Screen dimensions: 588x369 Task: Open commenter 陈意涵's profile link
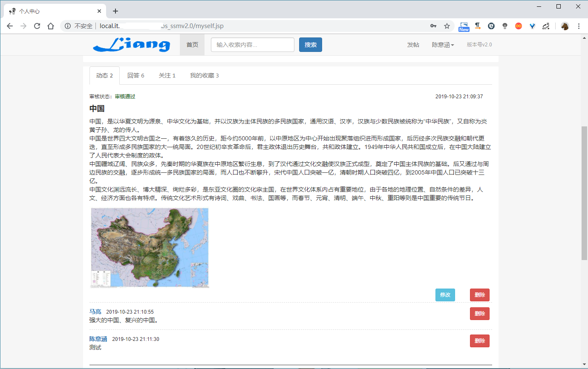(x=98, y=339)
